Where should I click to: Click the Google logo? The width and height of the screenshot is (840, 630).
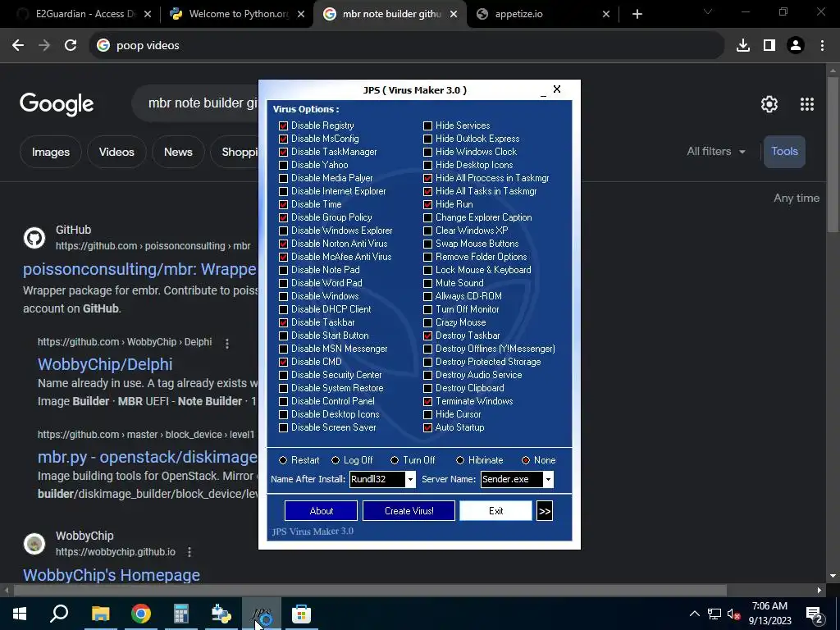57,104
